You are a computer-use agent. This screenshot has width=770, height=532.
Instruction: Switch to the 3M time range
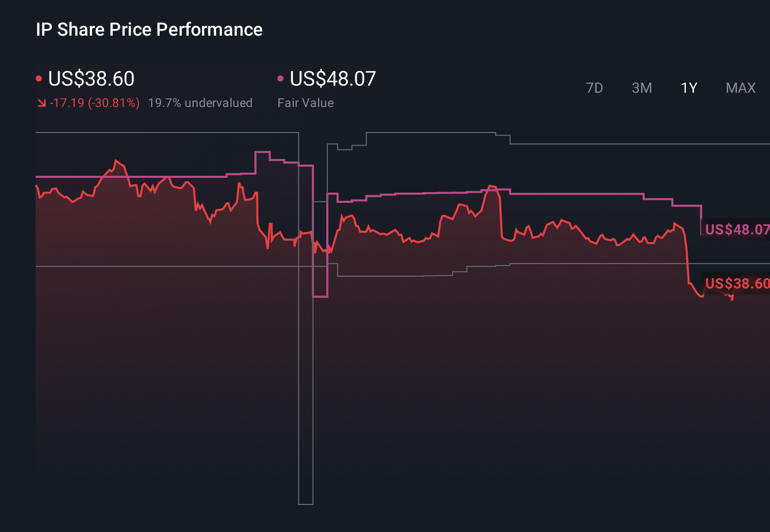tap(641, 88)
